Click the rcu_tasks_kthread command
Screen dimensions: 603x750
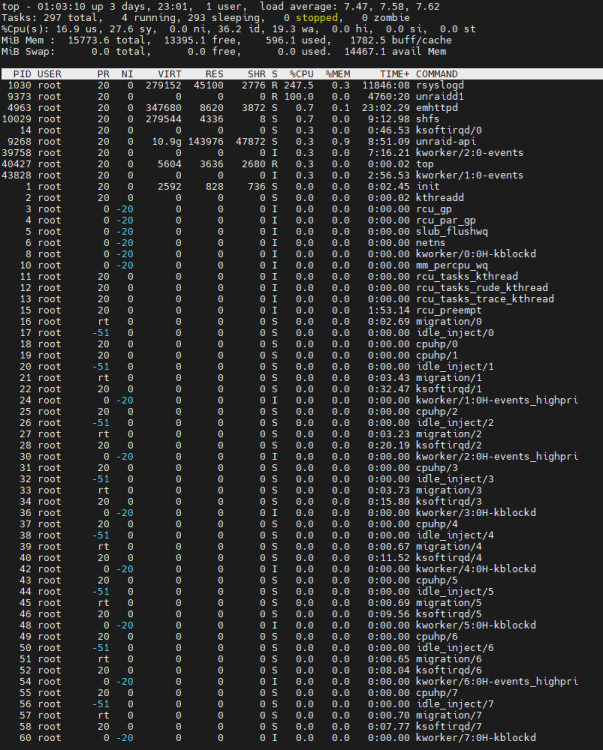click(x=467, y=276)
